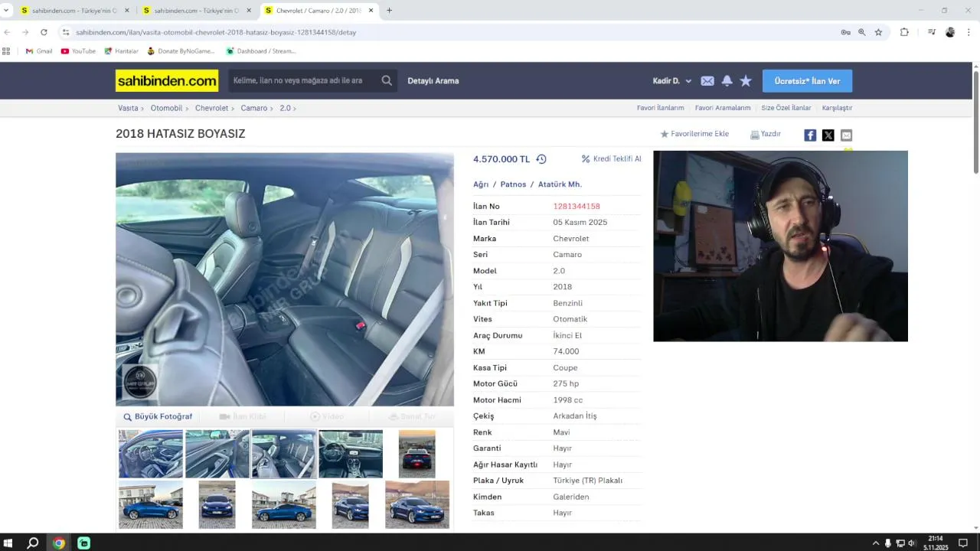The width and height of the screenshot is (980, 551).
Task: Click the Yazdır printer icon
Action: [754, 135]
